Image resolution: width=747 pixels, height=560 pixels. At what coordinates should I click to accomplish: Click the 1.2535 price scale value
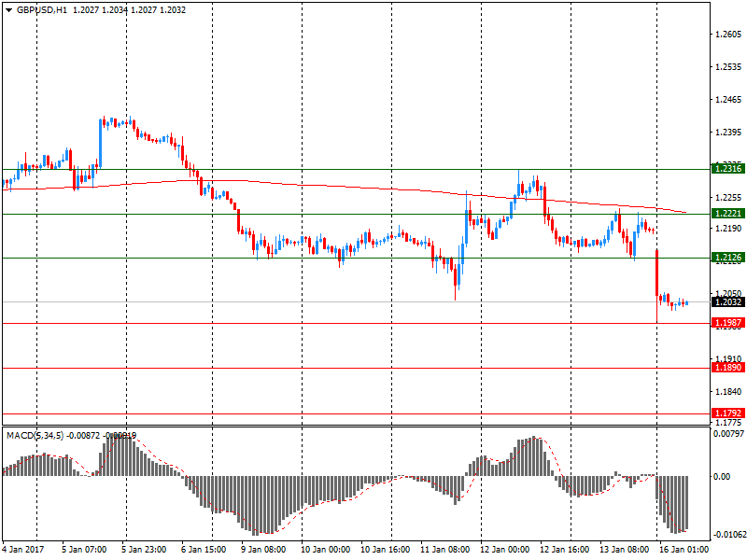point(728,66)
